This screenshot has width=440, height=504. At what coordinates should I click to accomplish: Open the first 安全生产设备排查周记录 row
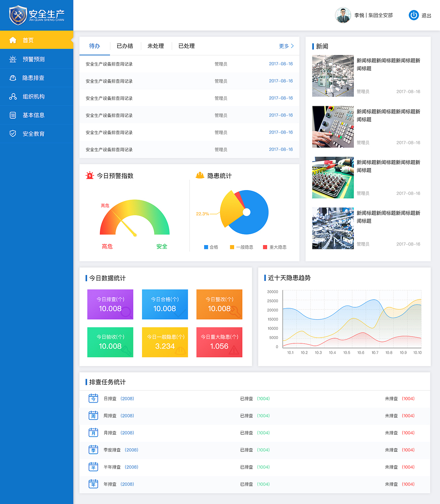(x=189, y=64)
